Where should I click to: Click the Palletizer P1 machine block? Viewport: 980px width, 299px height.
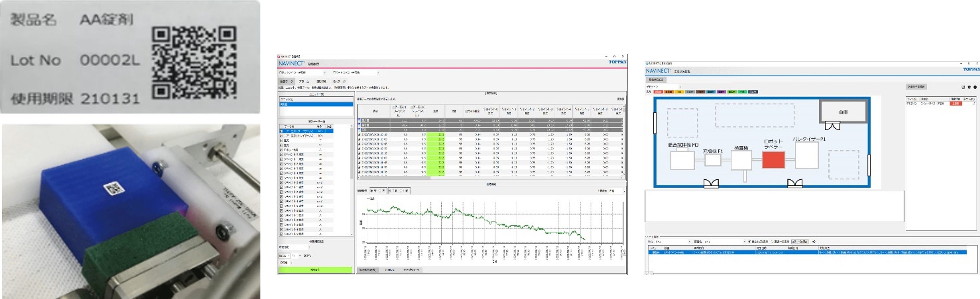807,155
